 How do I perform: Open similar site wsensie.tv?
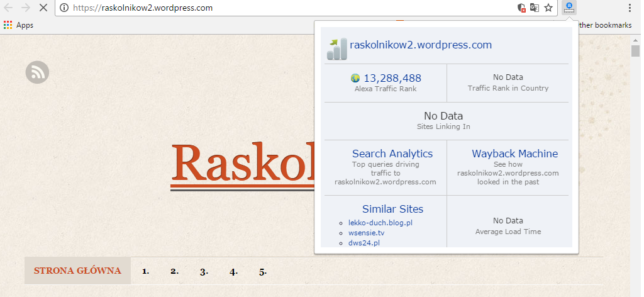[x=367, y=233]
